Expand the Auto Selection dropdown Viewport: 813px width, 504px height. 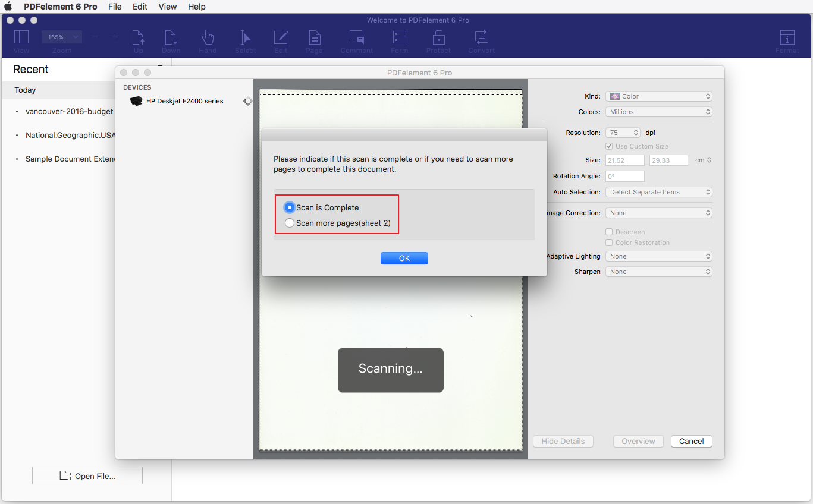[x=658, y=192]
